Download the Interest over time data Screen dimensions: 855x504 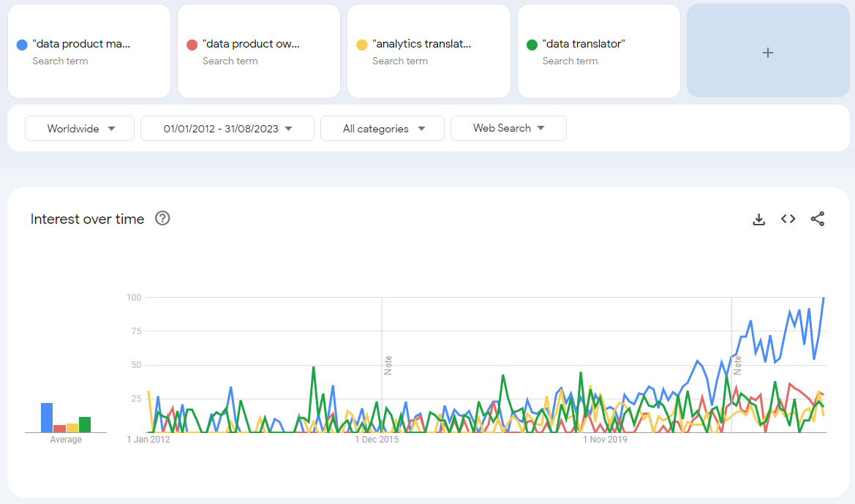(x=758, y=219)
